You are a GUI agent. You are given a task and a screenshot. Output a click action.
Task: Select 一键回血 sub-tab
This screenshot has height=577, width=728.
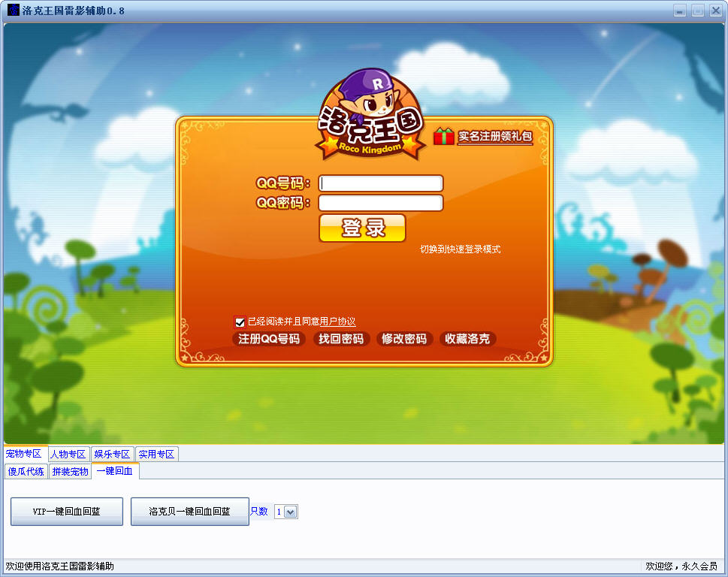(115, 471)
